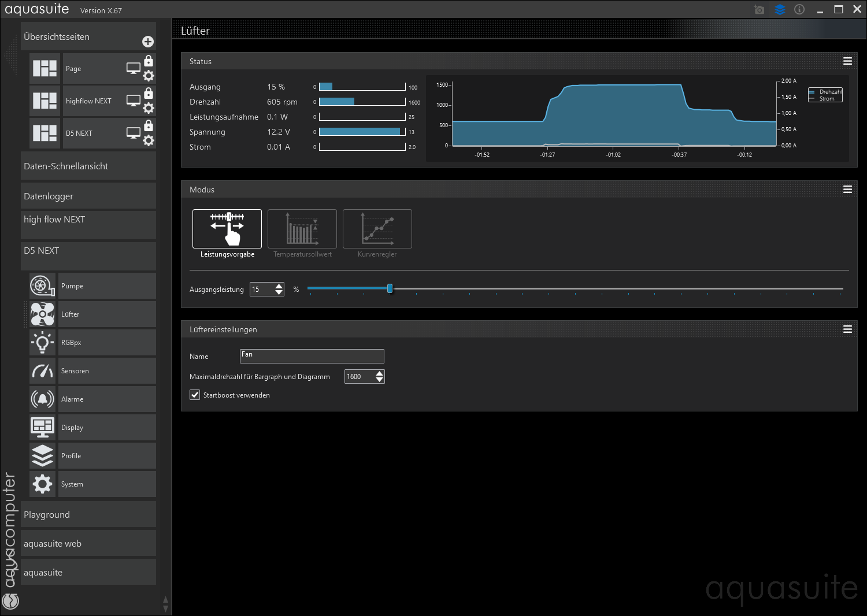Toggle the lock on the Page overview
The height and width of the screenshot is (616, 867).
149,61
